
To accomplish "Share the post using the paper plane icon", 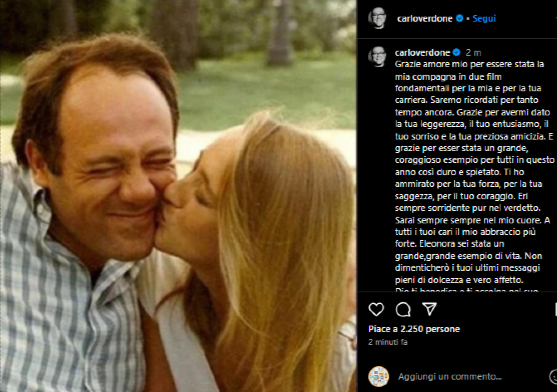I will (429, 309).
